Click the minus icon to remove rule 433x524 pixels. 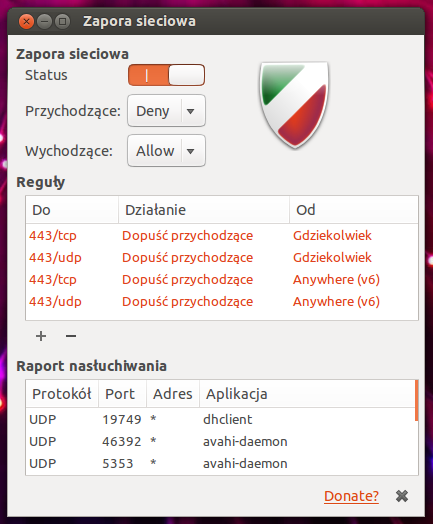[71, 336]
